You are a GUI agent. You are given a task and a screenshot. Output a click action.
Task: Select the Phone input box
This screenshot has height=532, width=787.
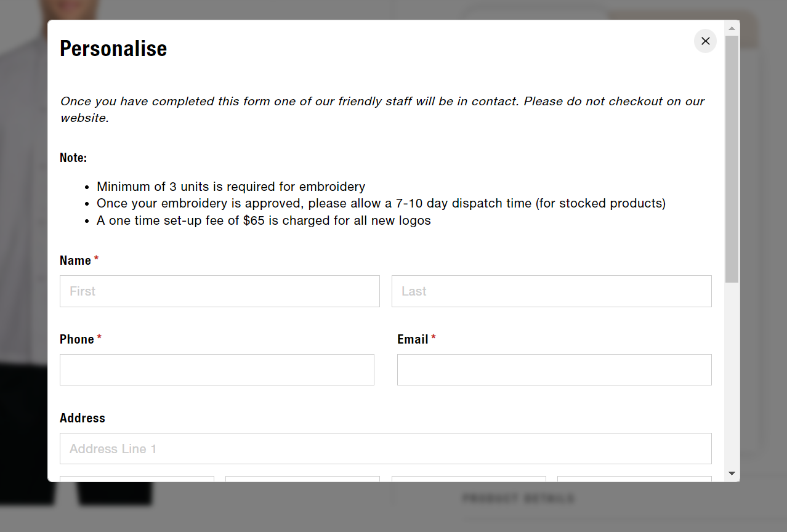click(217, 370)
